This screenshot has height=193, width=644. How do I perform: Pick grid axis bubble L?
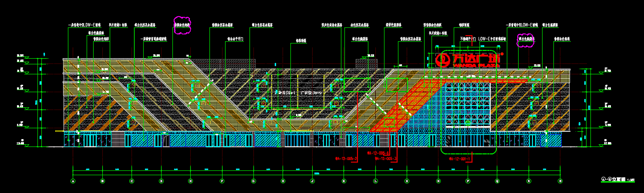(375, 181)
